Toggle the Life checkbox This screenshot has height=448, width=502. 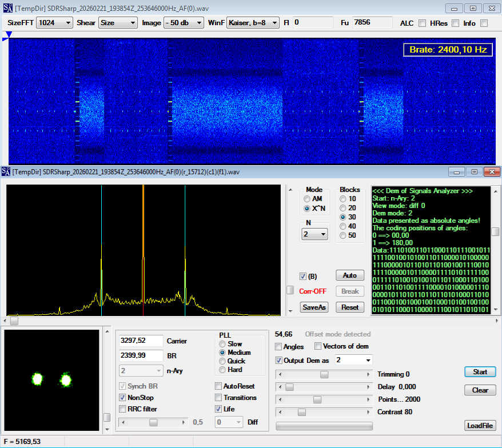(218, 409)
